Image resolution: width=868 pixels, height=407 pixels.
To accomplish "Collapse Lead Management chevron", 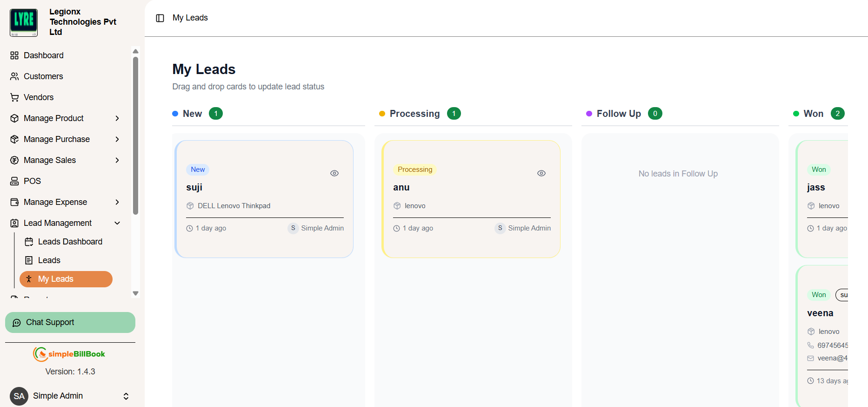I will (x=117, y=223).
